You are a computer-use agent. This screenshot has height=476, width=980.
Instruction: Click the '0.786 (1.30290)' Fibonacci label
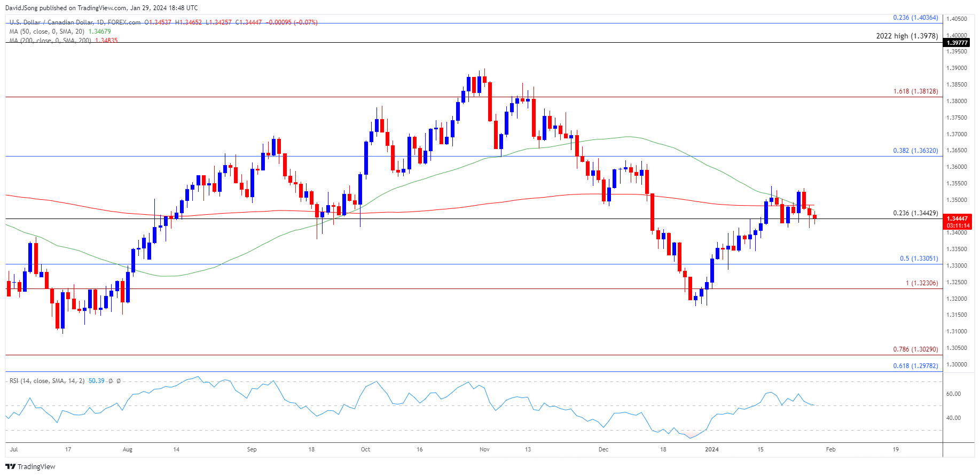coord(915,349)
